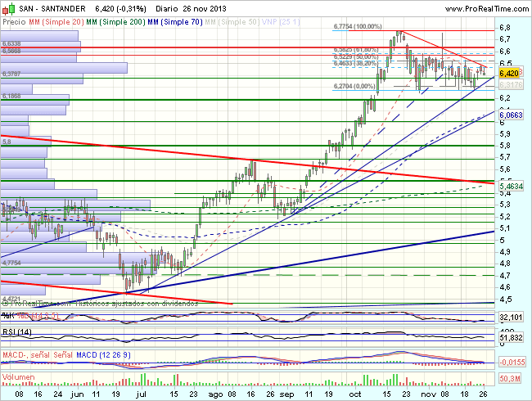Click the oct label on time axis
Image resolution: width=532 pixels, height=401 pixels.
(355, 394)
